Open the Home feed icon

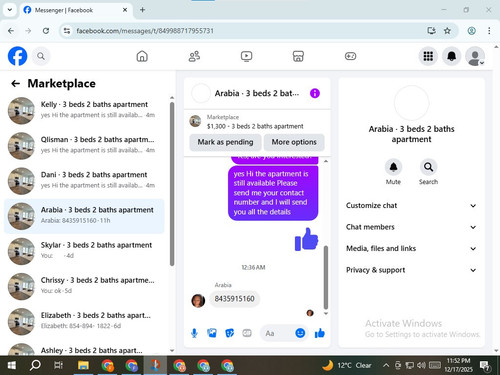tap(142, 56)
